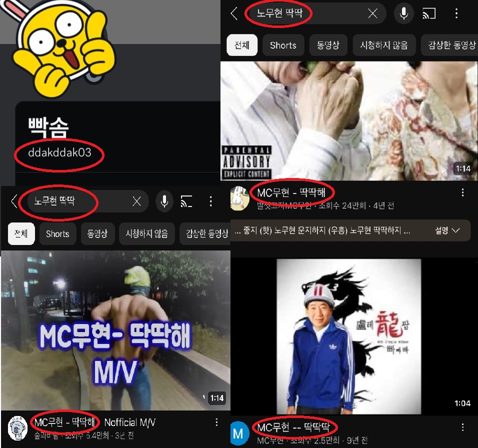Screen dimensions: 478x448
Task: Tap the voice search mic beside 노구현 딱딱
Action: tap(164, 201)
